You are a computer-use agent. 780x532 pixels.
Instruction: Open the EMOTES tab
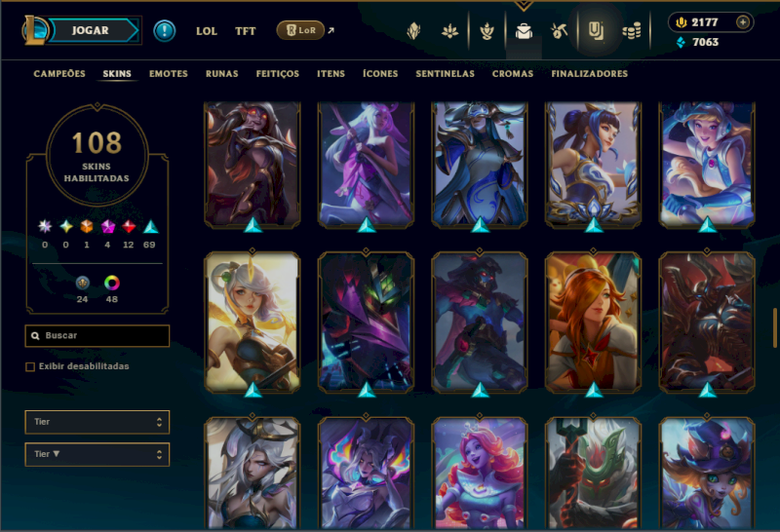point(168,74)
